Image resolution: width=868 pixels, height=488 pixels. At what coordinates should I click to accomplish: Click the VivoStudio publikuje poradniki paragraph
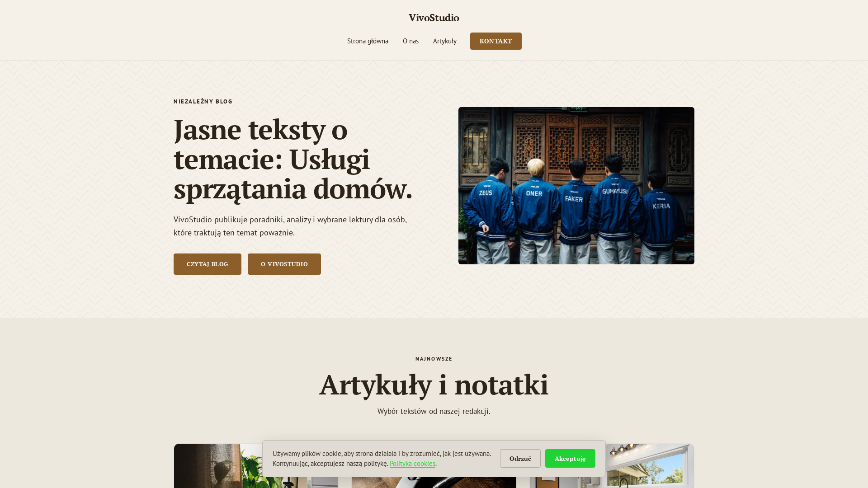pyautogui.click(x=290, y=226)
